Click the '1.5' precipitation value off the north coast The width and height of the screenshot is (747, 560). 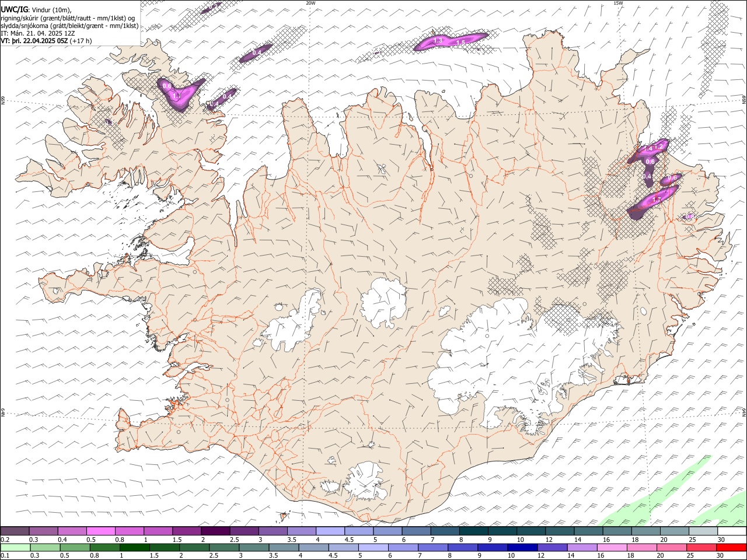[460, 43]
